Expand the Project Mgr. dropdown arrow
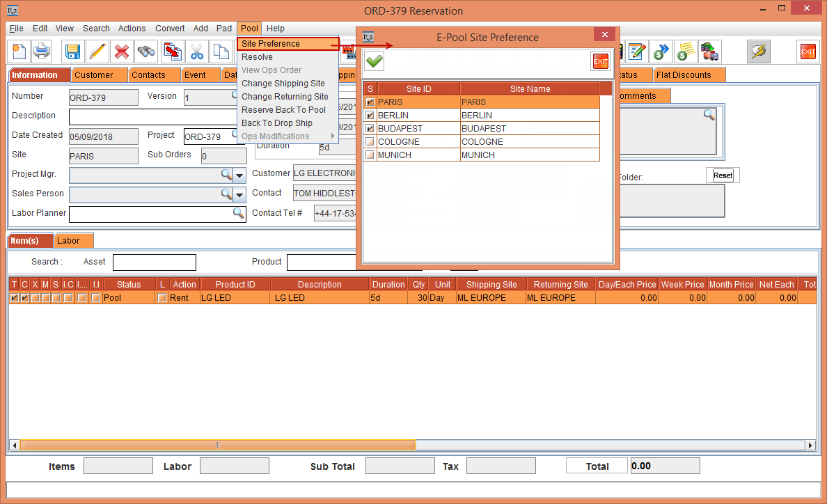This screenshot has height=504, width=827. coord(239,175)
